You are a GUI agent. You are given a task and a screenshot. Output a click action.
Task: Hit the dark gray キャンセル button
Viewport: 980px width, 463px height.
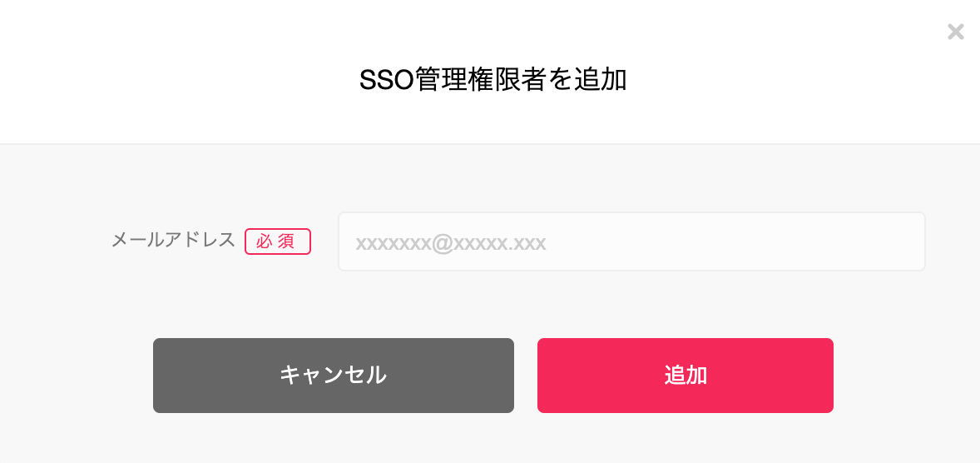tap(333, 376)
